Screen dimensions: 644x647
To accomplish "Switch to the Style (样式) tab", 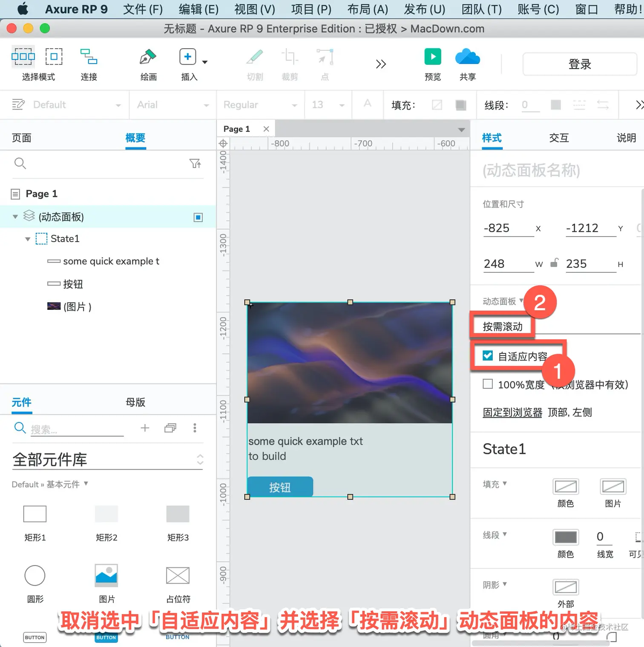I will tap(492, 138).
